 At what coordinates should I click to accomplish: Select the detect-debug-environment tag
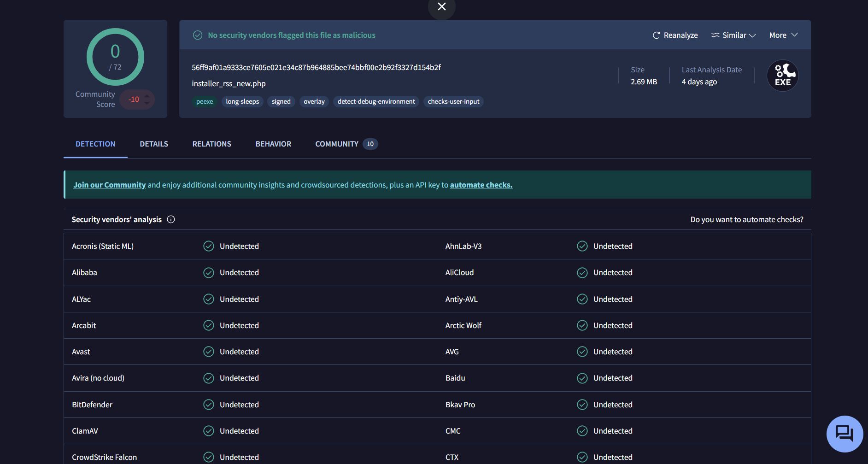pyautogui.click(x=376, y=101)
